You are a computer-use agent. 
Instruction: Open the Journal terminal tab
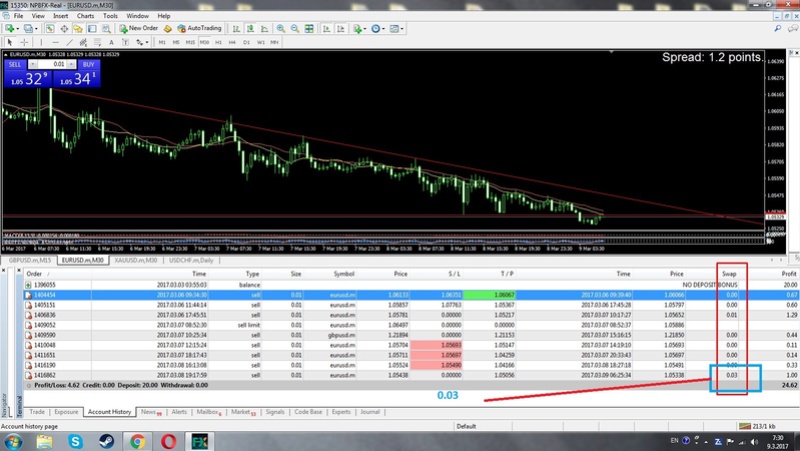click(370, 412)
